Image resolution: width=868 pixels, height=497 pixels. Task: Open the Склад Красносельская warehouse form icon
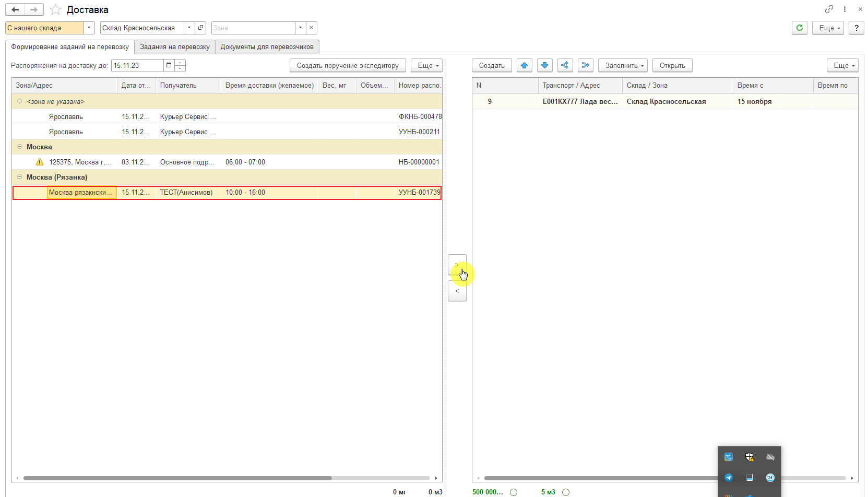(x=201, y=28)
